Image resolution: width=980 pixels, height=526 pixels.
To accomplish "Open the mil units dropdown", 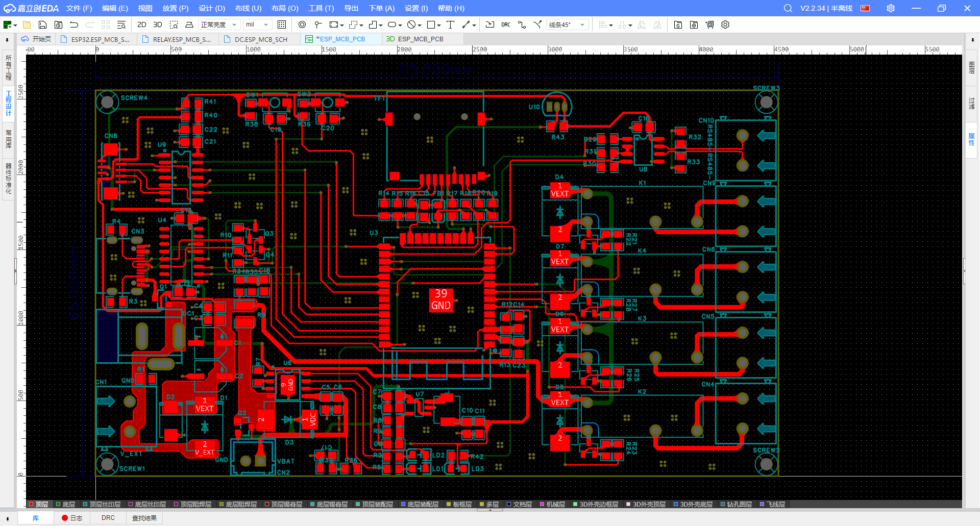I will [x=257, y=24].
